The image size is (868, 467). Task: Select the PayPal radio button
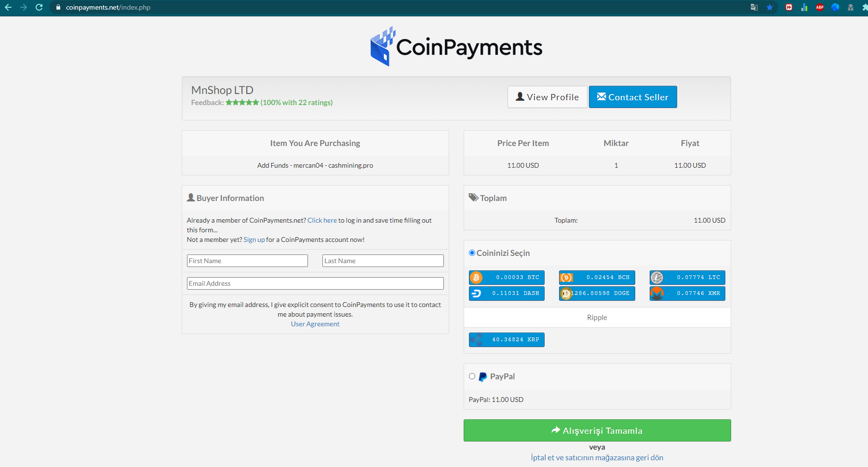472,376
